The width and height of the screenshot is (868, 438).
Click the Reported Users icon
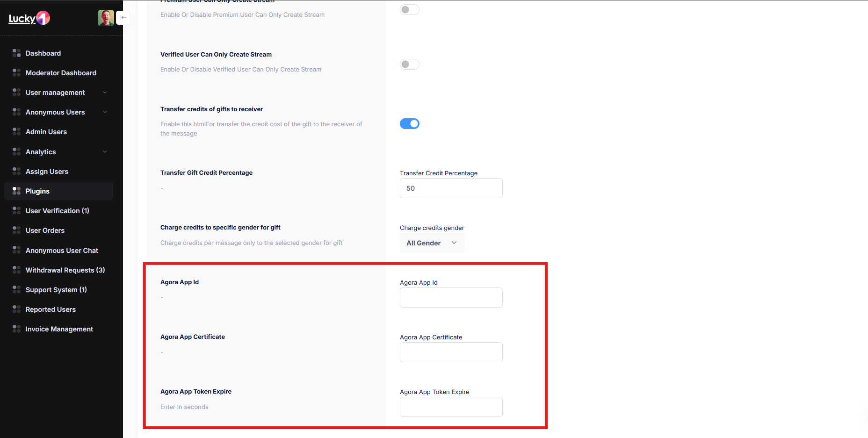(16, 309)
